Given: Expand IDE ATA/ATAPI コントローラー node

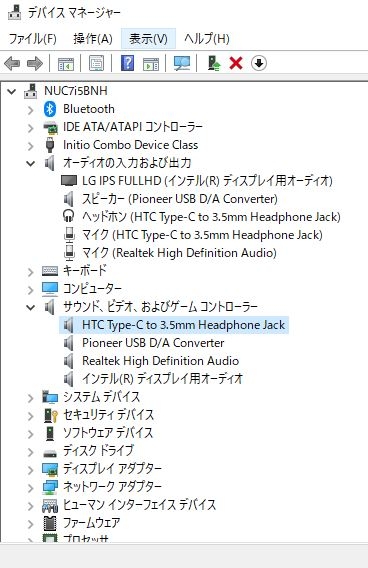Looking at the screenshot, I should tap(31, 128).
